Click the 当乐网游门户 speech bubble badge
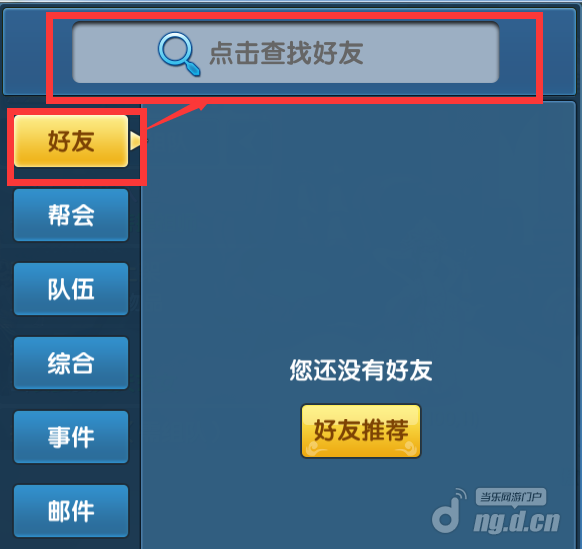The height and width of the screenshot is (549, 582). tap(511, 497)
